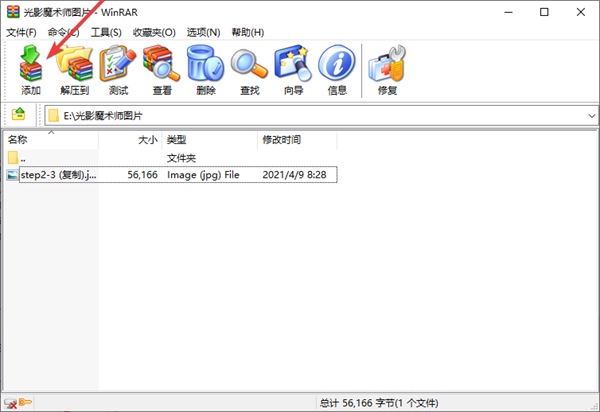Sort by the 修改时间 column header
The height and width of the screenshot is (412, 600).
(297, 140)
